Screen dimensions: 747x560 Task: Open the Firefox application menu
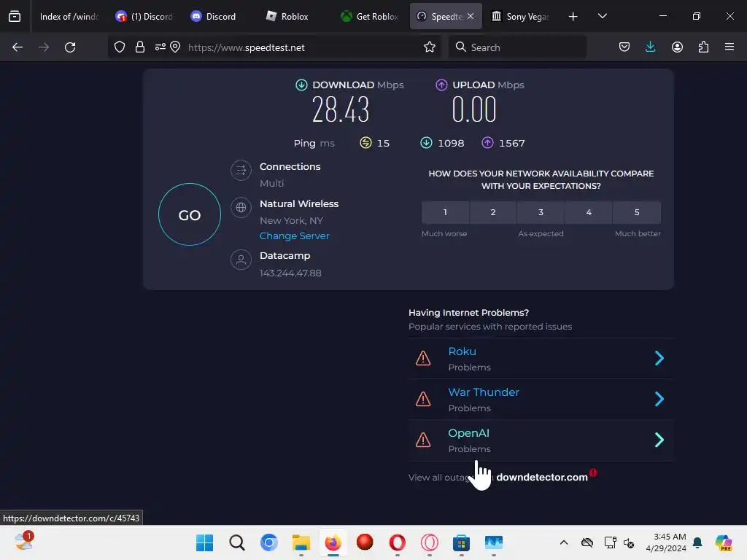(729, 47)
